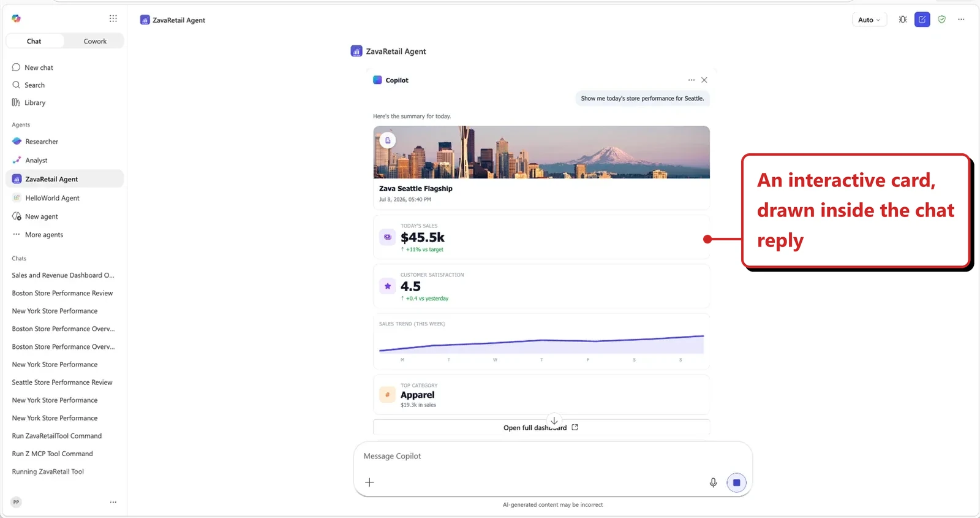Open the Analyst agent icon

click(17, 161)
